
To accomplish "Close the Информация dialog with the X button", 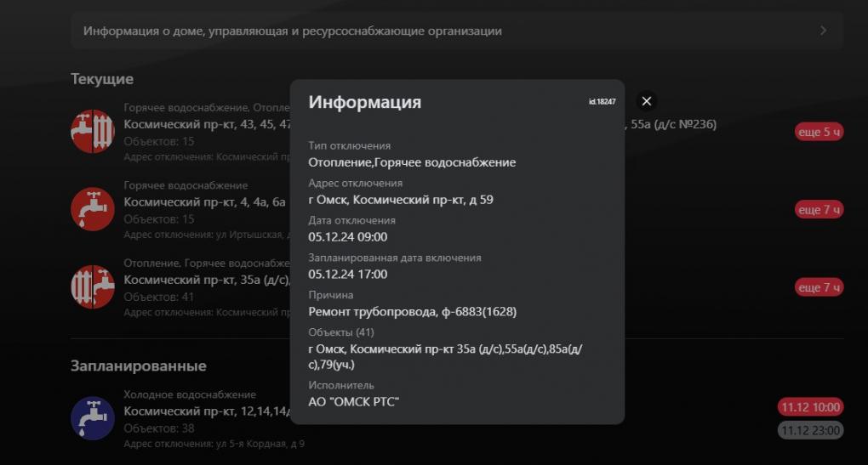I will [x=646, y=101].
